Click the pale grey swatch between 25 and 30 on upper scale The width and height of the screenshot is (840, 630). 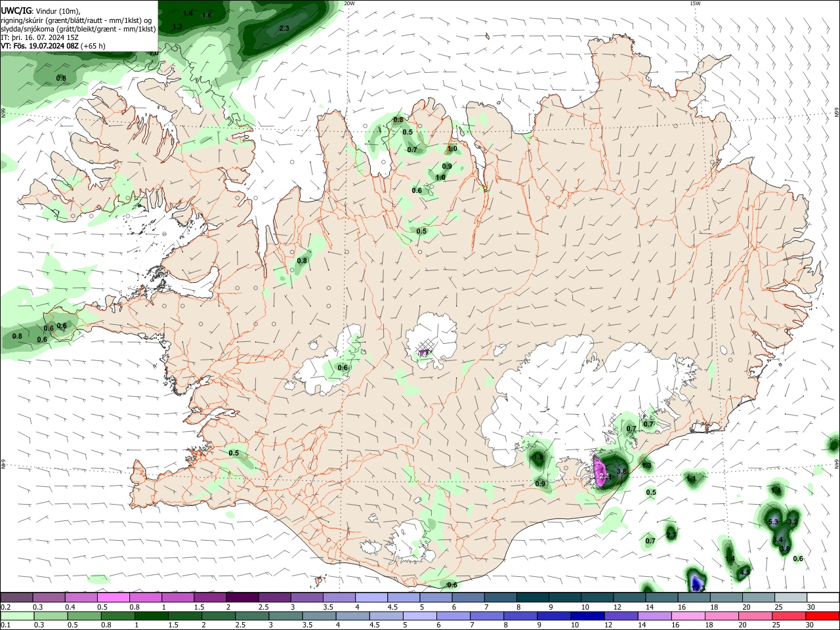(x=791, y=597)
